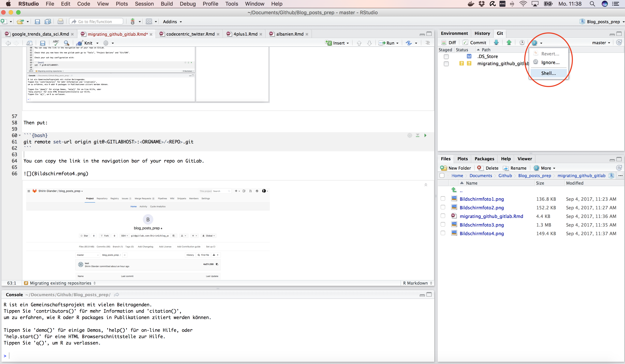Click the Commit button
This screenshot has height=364, width=625.
[x=475, y=43]
